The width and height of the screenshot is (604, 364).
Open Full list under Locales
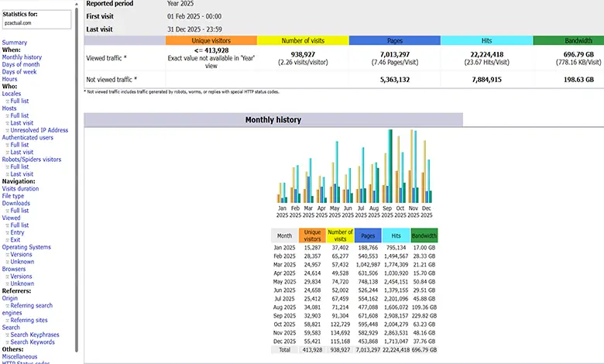tap(19, 101)
